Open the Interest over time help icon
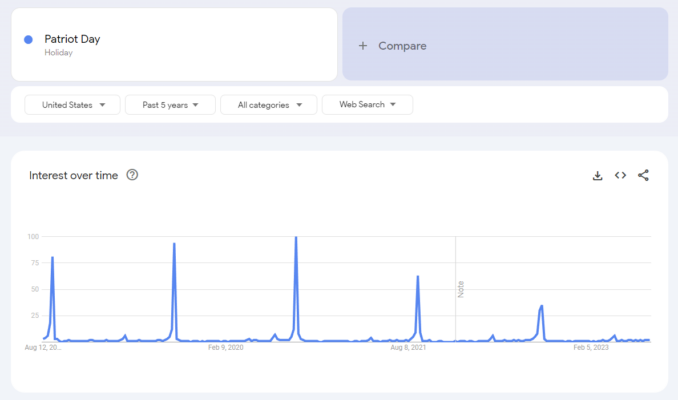678x400 pixels. pos(132,175)
